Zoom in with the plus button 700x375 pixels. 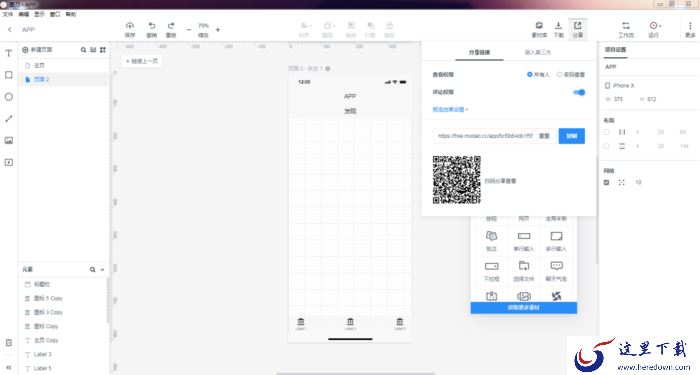click(x=218, y=29)
